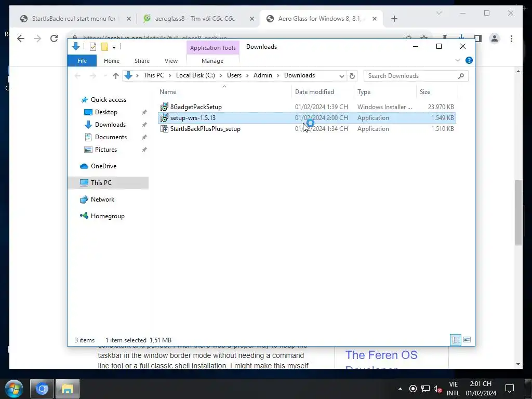Open a new browser tab
Screen dimensions: 532x399
point(394,19)
